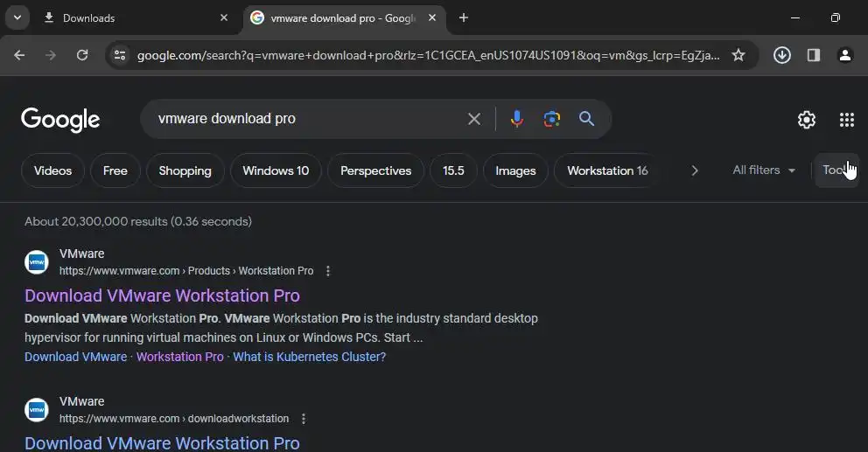Filter results by Shopping
The height and width of the screenshot is (452, 868).
pos(185,170)
